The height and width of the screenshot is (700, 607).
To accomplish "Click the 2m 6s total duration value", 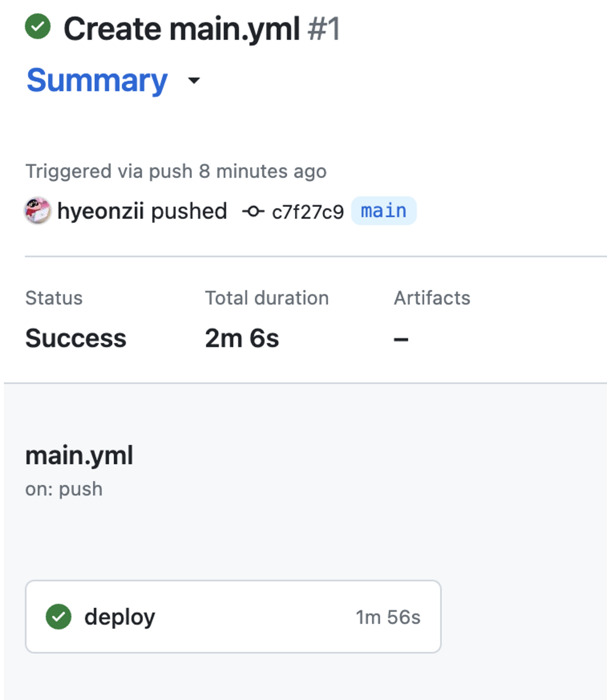I will (x=242, y=338).
